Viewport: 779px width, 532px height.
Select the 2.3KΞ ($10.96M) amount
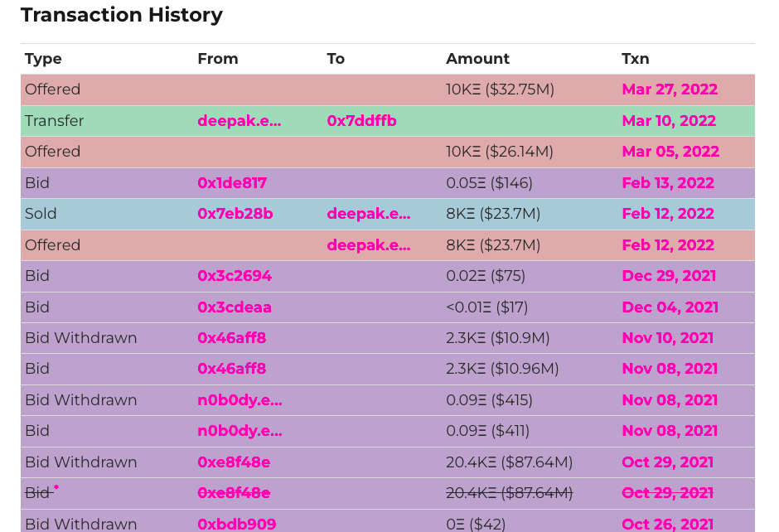click(x=502, y=369)
